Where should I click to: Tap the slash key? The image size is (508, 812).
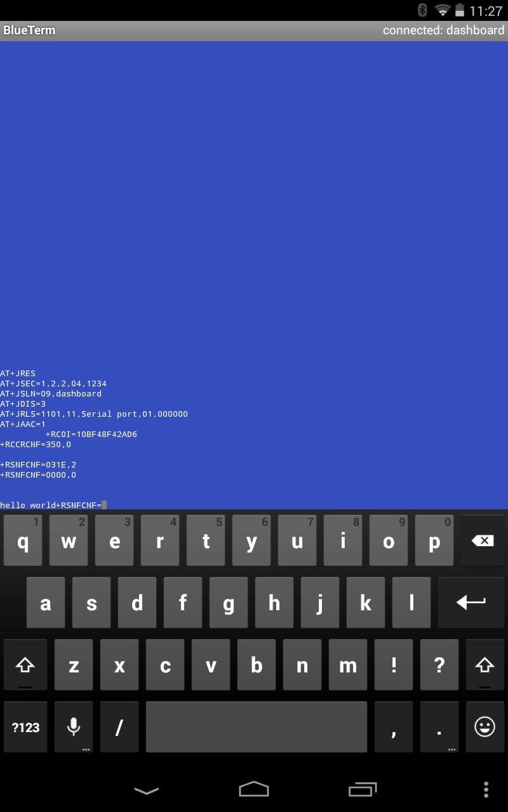point(119,727)
